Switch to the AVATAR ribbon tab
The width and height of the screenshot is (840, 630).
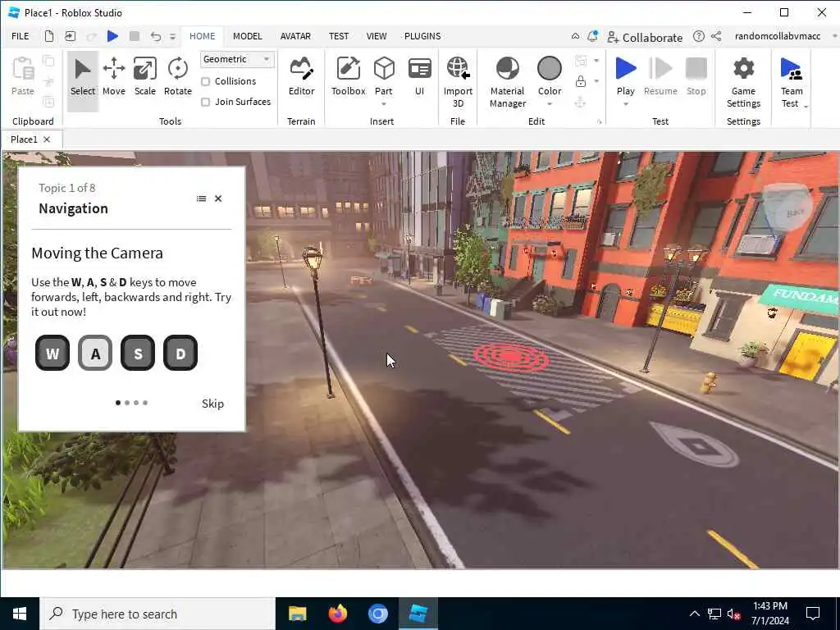point(295,36)
